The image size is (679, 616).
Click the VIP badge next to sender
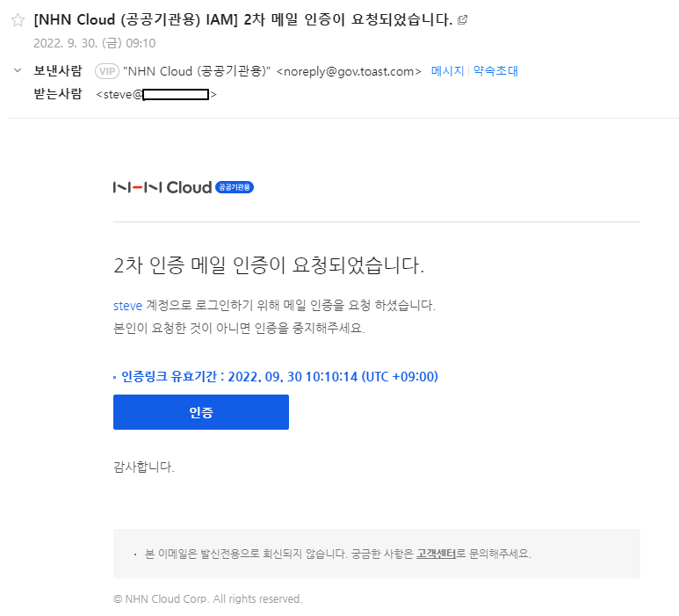click(x=107, y=71)
